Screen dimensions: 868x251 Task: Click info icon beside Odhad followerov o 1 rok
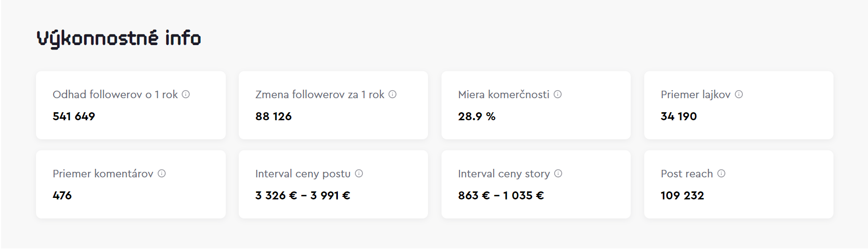(x=186, y=94)
